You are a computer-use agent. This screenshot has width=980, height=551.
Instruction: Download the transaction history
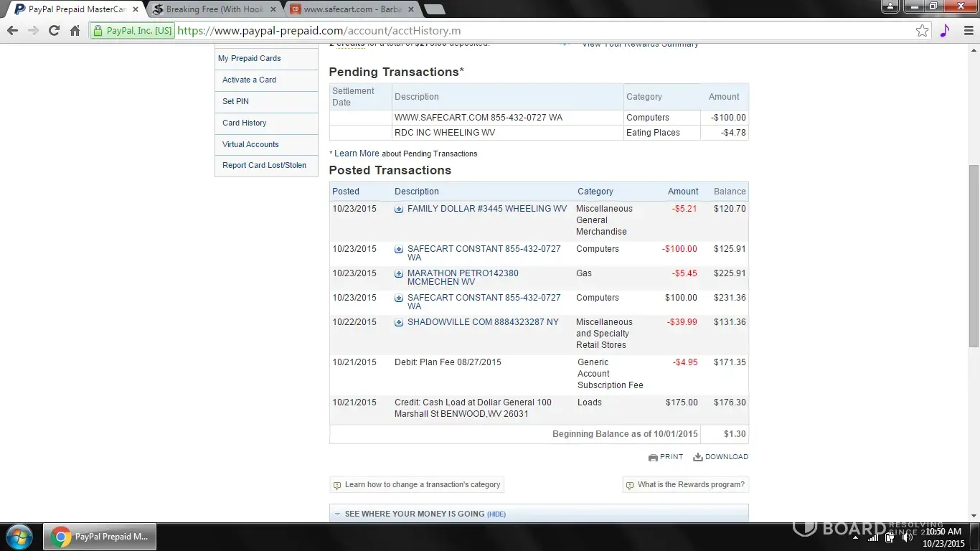coord(720,457)
